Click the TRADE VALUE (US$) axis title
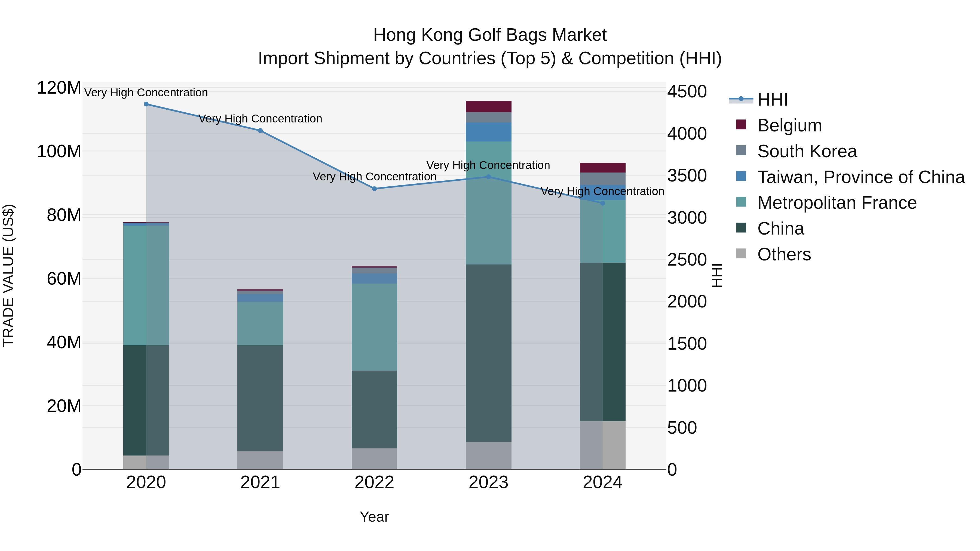Screen dimensions: 980x551 tap(8, 275)
